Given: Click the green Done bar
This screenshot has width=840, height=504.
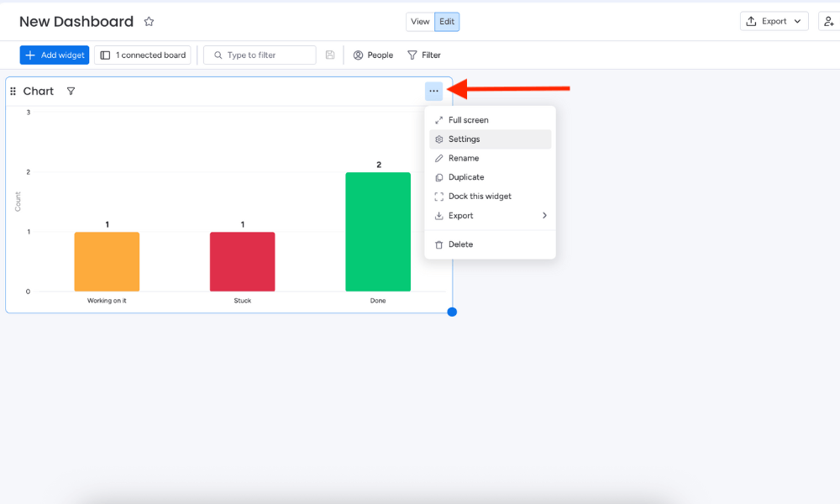Looking at the screenshot, I should pyautogui.click(x=378, y=232).
